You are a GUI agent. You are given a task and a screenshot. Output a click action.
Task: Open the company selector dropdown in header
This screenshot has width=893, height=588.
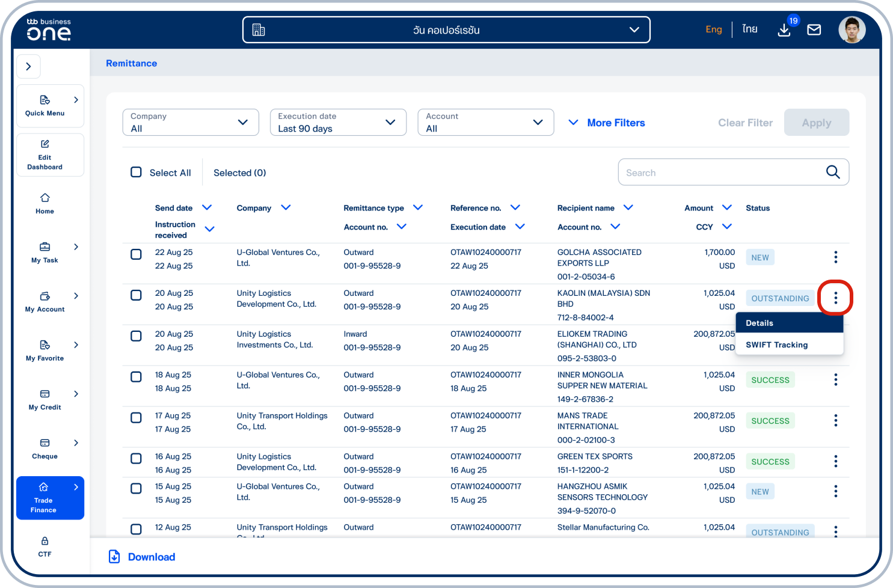click(x=446, y=30)
